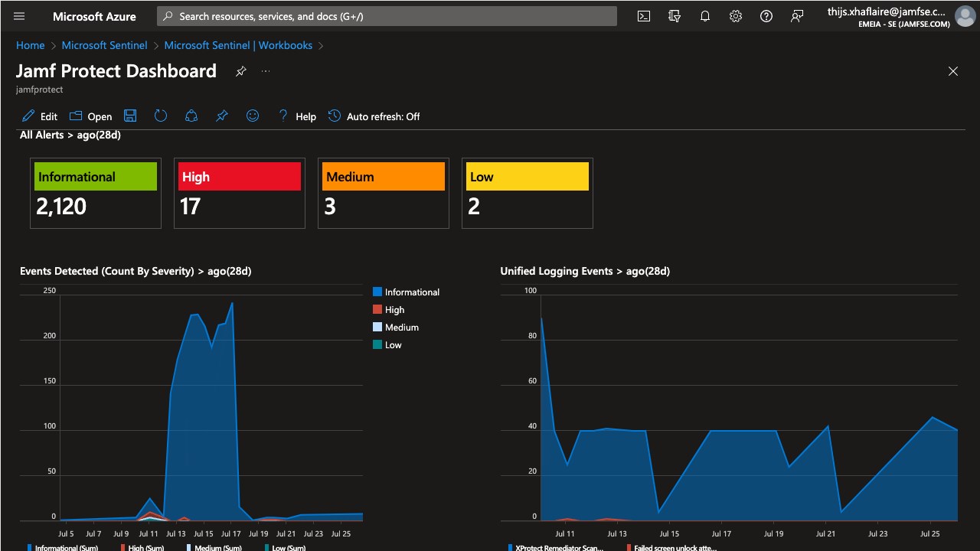Image resolution: width=980 pixels, height=551 pixels.
Task: Open the account menu via avatar
Action: tap(965, 16)
